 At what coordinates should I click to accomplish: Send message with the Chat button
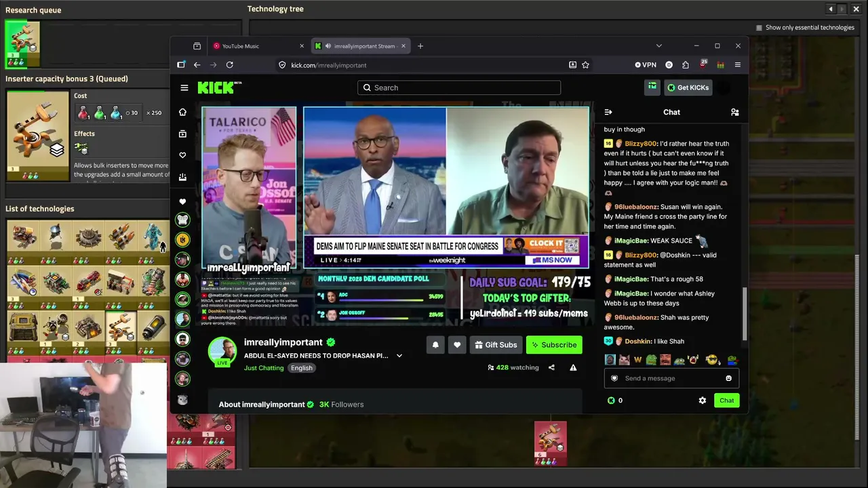(726, 401)
